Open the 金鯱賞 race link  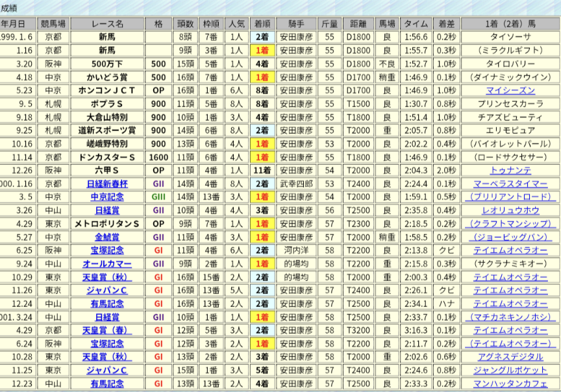pos(107,238)
